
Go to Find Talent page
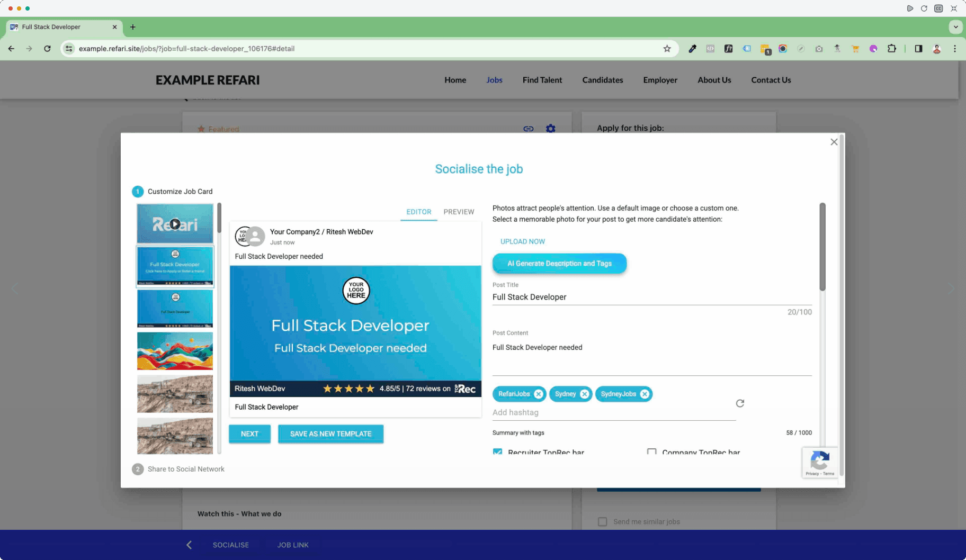pos(542,80)
